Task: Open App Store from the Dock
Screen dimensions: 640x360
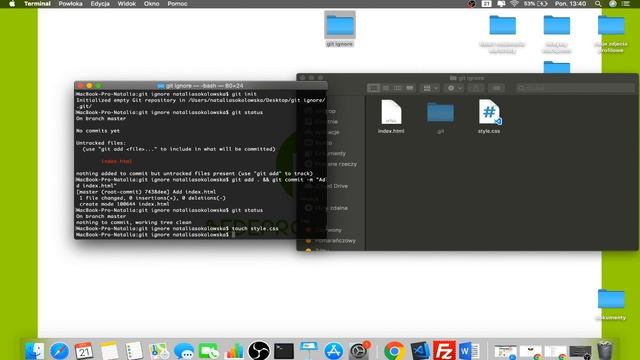Action: pos(333,351)
